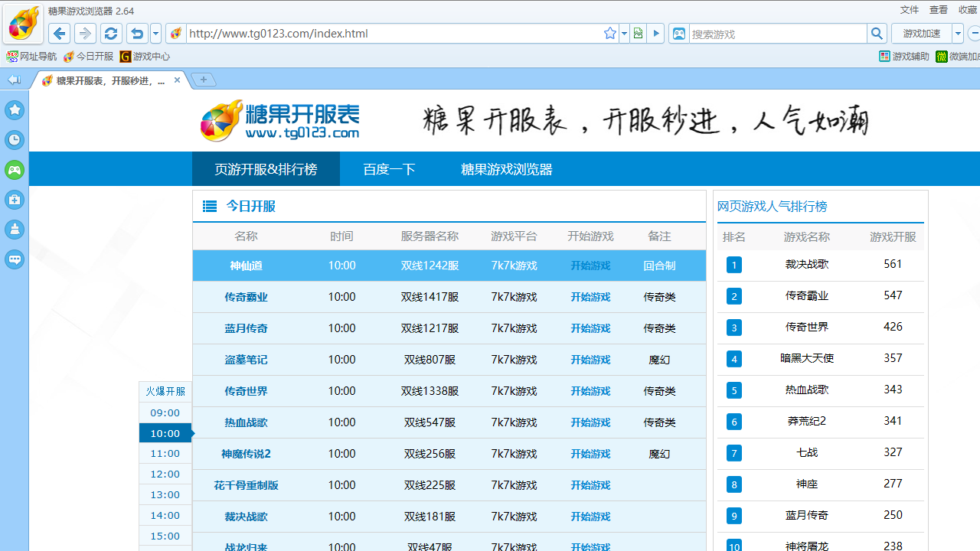Click 开始游戏 link for 神仙道
Image resolution: width=980 pixels, height=551 pixels.
590,266
